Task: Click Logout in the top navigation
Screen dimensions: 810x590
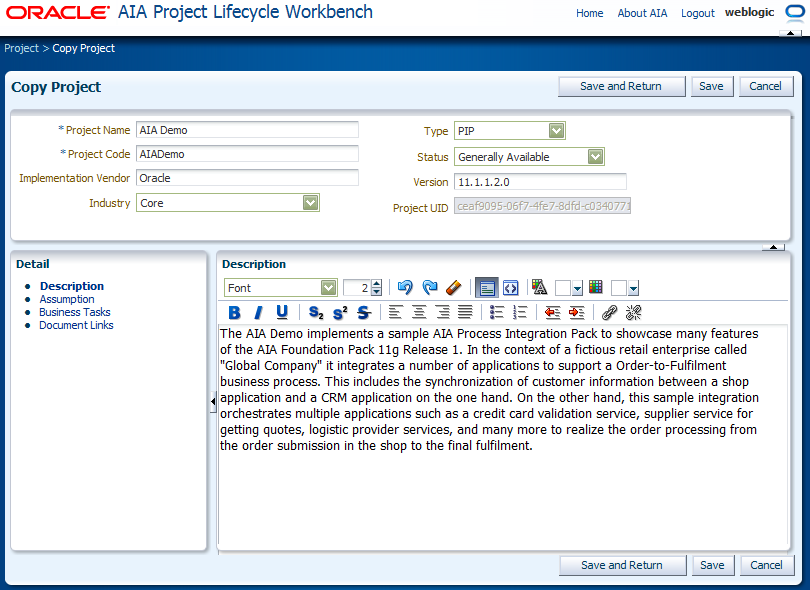Action: [697, 13]
